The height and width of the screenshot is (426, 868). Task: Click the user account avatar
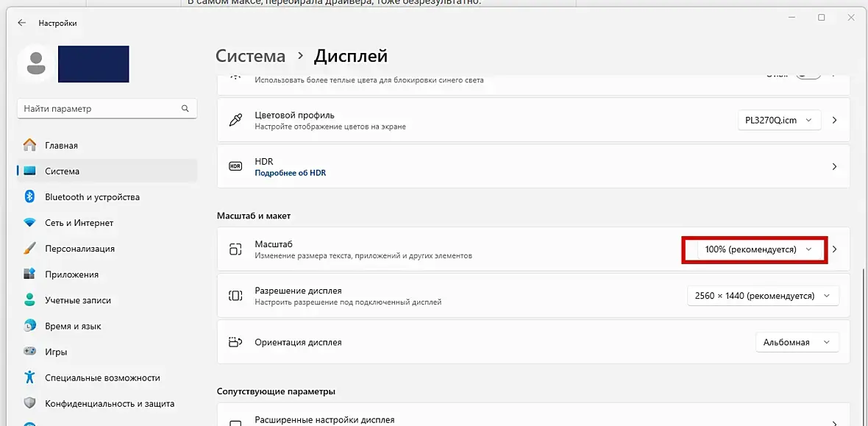point(35,64)
